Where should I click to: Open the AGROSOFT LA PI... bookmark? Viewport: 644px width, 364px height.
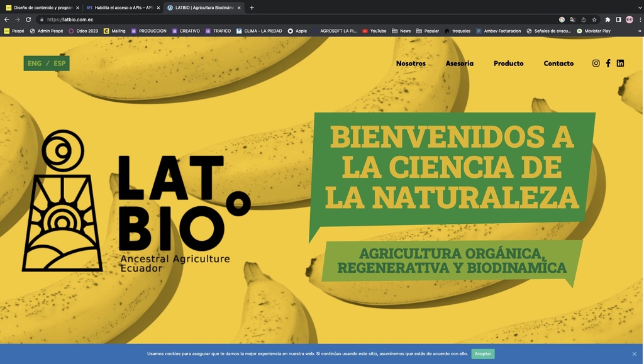(x=335, y=31)
